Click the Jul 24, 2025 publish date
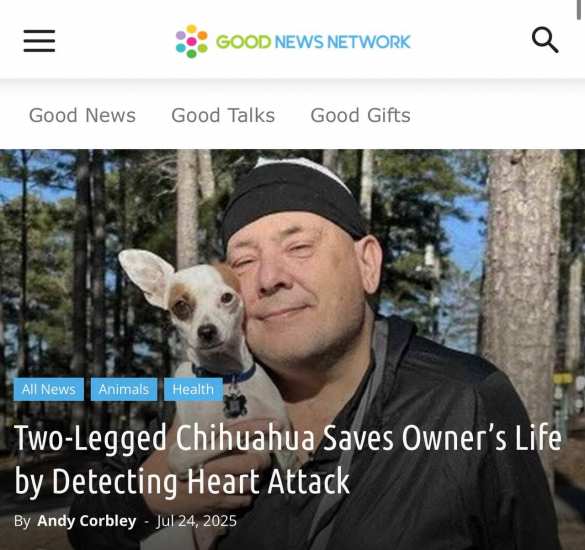 pos(197,521)
